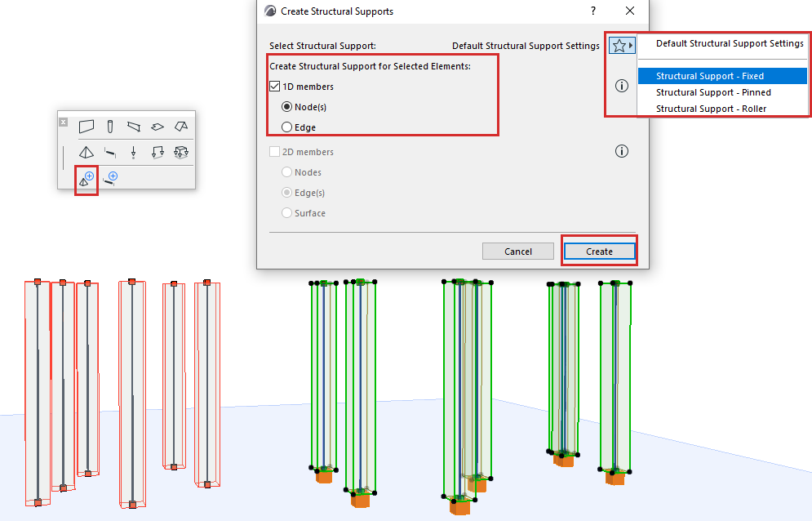Click Create Structural Links plus icon
Viewport: 812px width, 521px height.
coord(110,178)
